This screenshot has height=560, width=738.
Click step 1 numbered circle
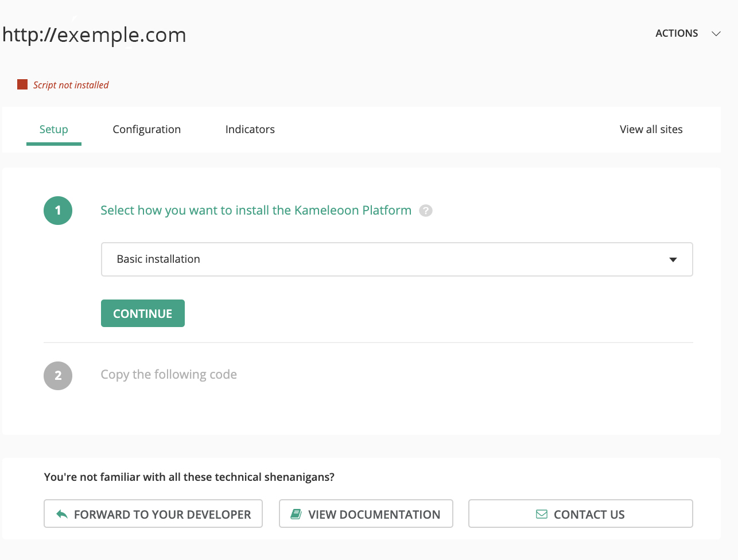tap(58, 211)
